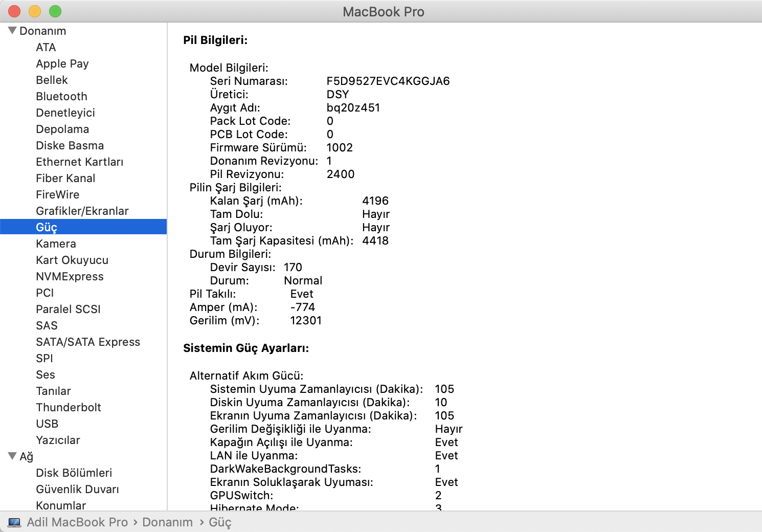Click serial number F5D9527EVC4KGGJA6

pyautogui.click(x=388, y=81)
